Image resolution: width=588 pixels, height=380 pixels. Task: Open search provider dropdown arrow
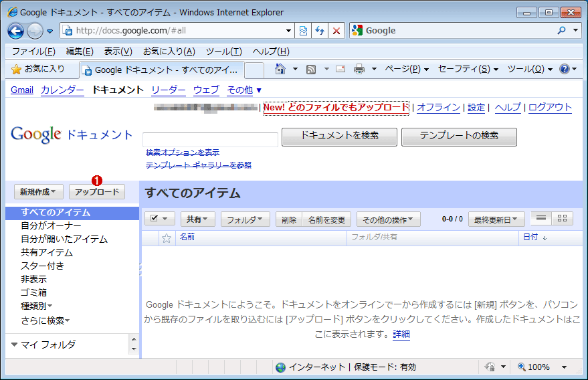[x=576, y=30]
